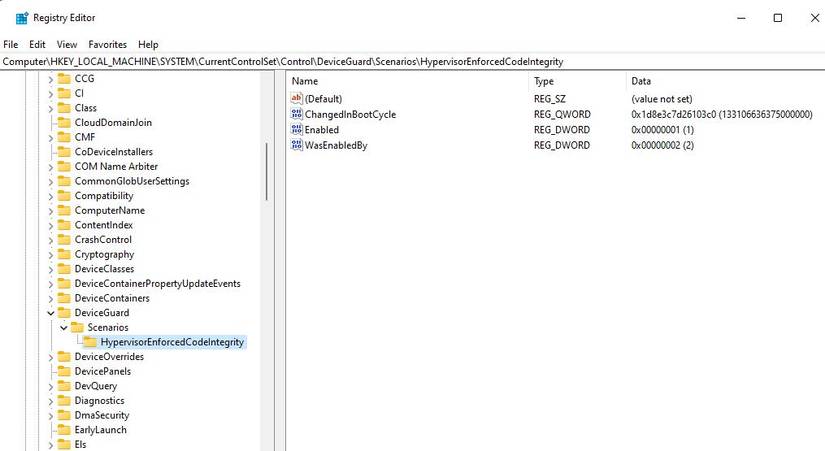Click the CCG folder icon

click(64, 78)
